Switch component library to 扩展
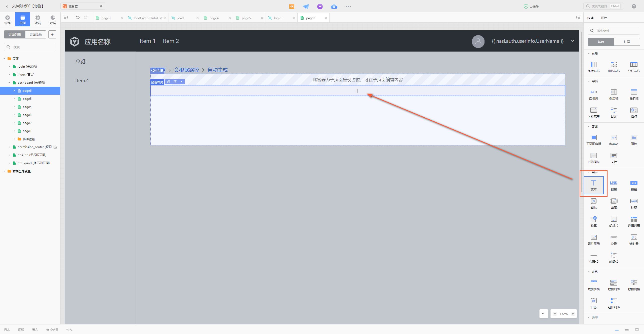 [627, 42]
